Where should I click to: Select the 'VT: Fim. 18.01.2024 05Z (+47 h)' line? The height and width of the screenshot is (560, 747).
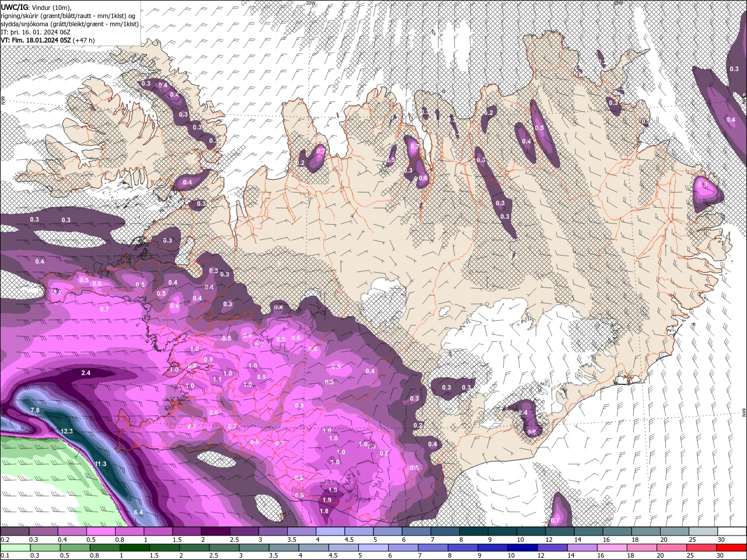[x=48, y=40]
